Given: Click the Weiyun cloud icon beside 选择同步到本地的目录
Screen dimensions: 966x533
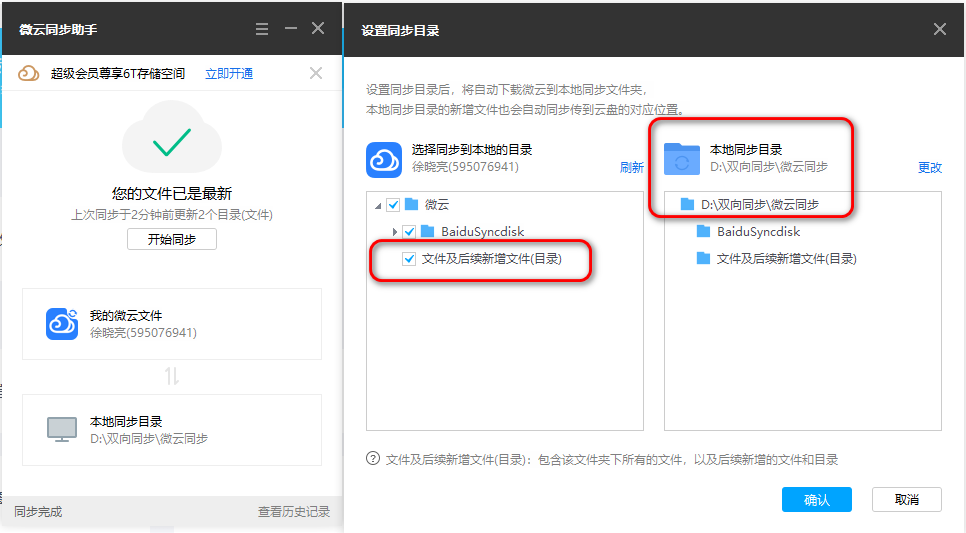Looking at the screenshot, I should (x=384, y=160).
